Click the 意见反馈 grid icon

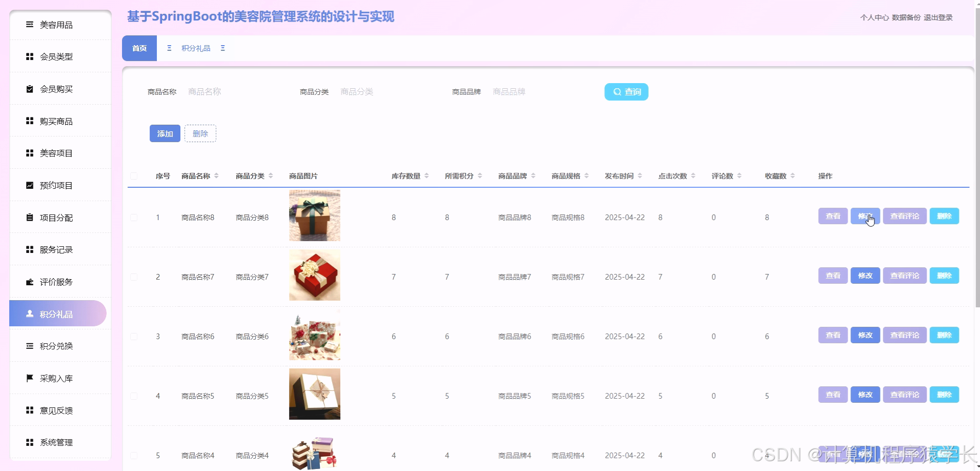30,410
